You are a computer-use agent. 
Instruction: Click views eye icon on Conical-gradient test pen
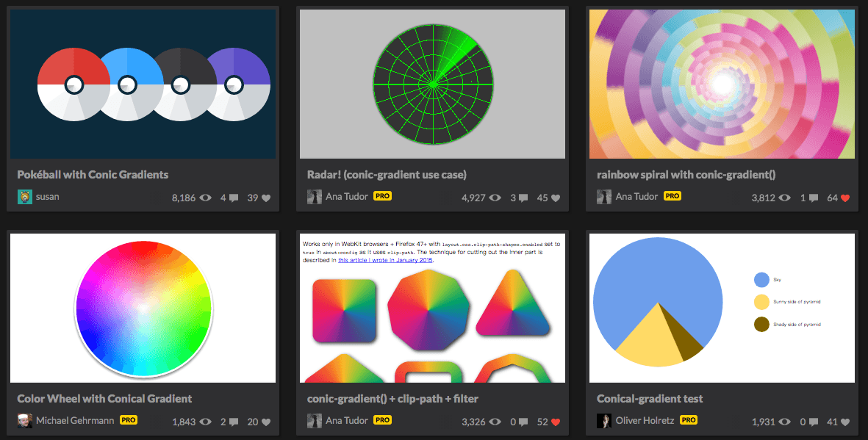pyautogui.click(x=785, y=422)
